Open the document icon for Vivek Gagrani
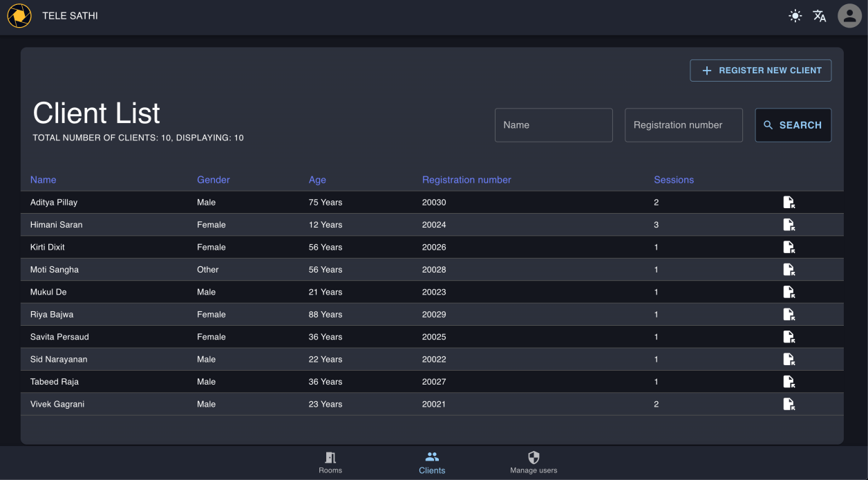 point(789,404)
